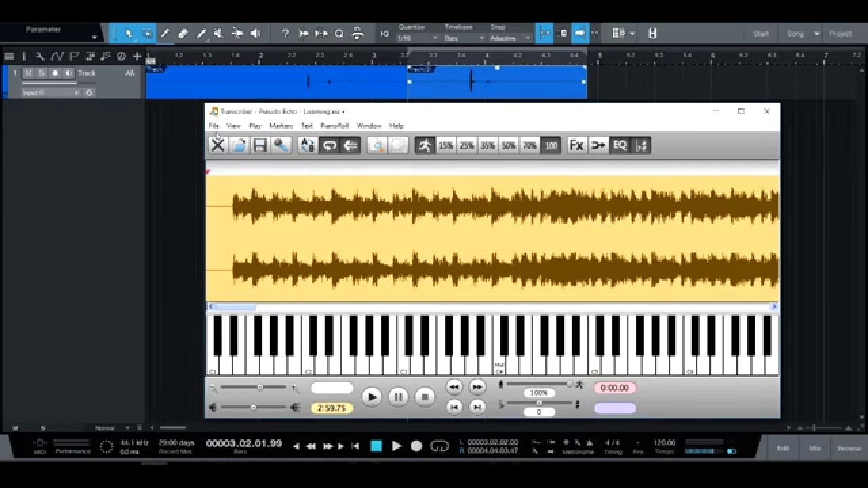Add a track with the plus icon
The width and height of the screenshot is (868, 488).
click(x=137, y=56)
